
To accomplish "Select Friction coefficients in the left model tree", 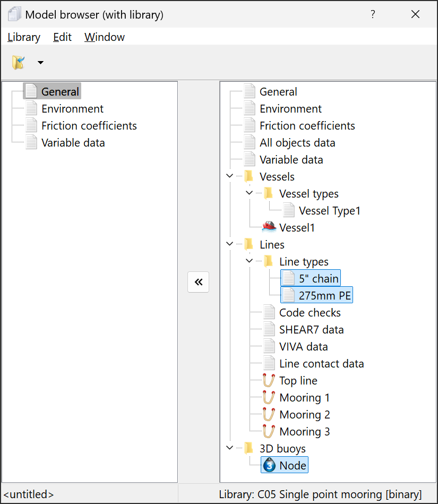I will pyautogui.click(x=89, y=126).
